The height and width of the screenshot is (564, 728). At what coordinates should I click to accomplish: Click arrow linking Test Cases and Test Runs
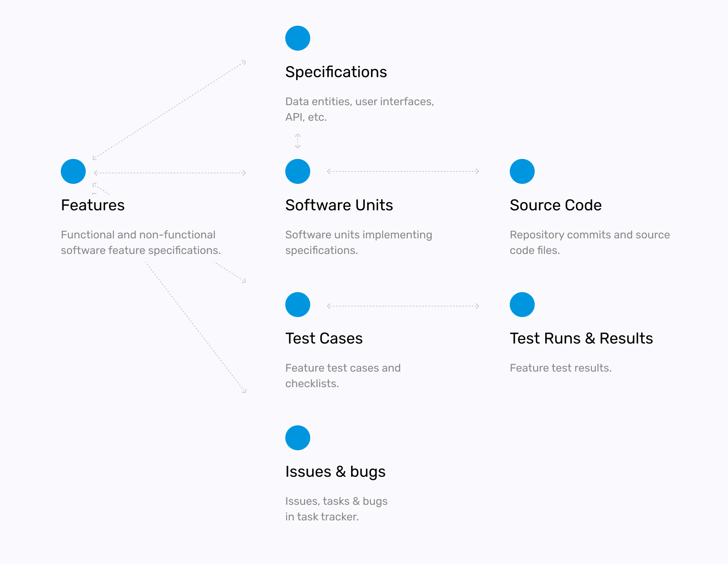(403, 306)
